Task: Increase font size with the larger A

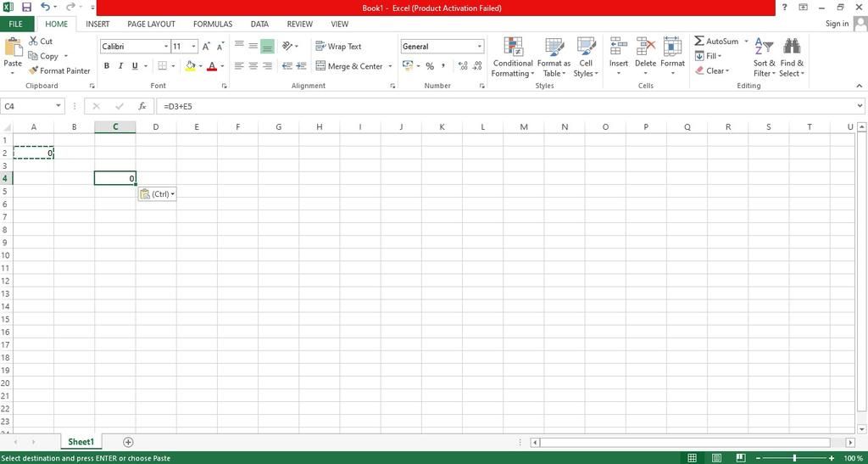Action: [x=206, y=47]
